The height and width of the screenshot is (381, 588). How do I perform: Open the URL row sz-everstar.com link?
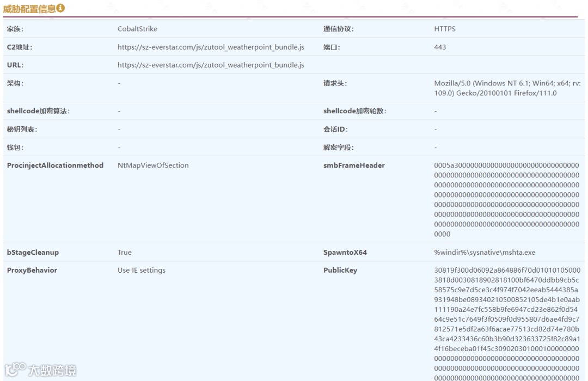[x=211, y=65]
